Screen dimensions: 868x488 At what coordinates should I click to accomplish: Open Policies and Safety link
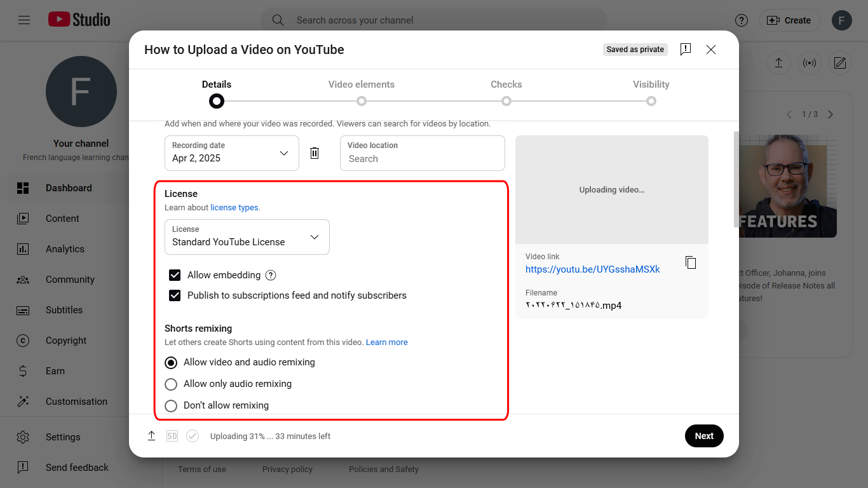(x=384, y=470)
